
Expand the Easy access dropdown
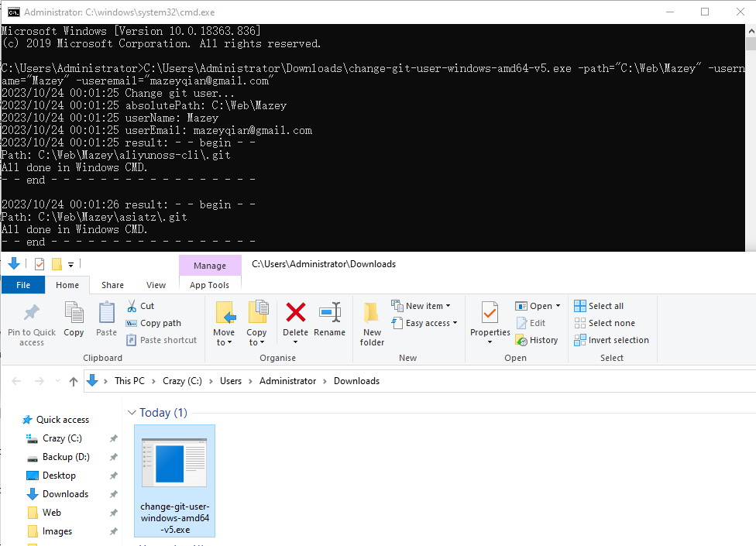click(x=424, y=323)
